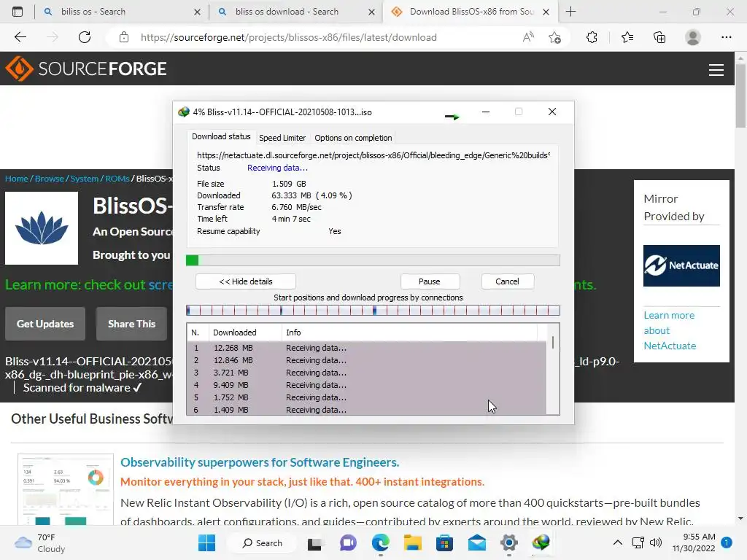Click the BlissOS lotus project logo

[x=42, y=228]
